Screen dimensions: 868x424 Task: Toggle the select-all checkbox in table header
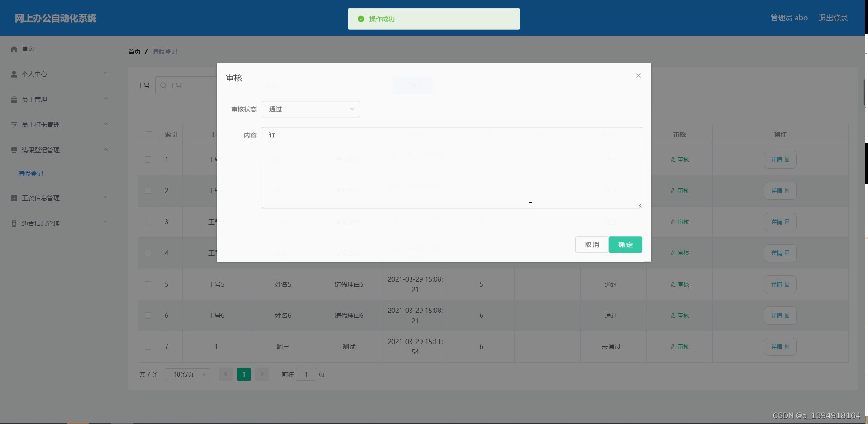(x=149, y=134)
